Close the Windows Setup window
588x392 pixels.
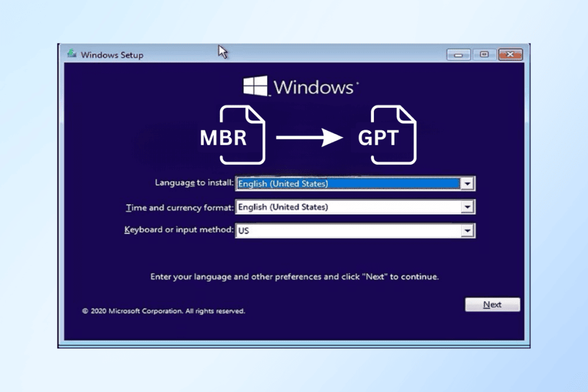510,55
